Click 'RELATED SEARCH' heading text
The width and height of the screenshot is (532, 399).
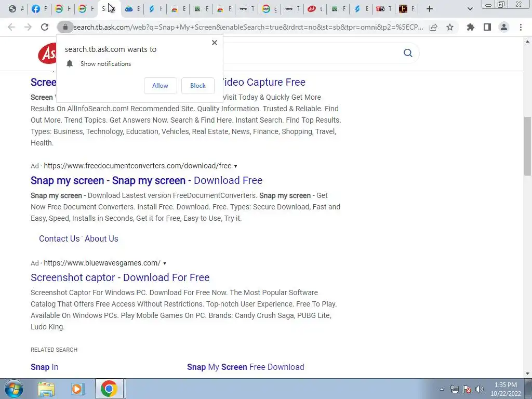point(54,350)
